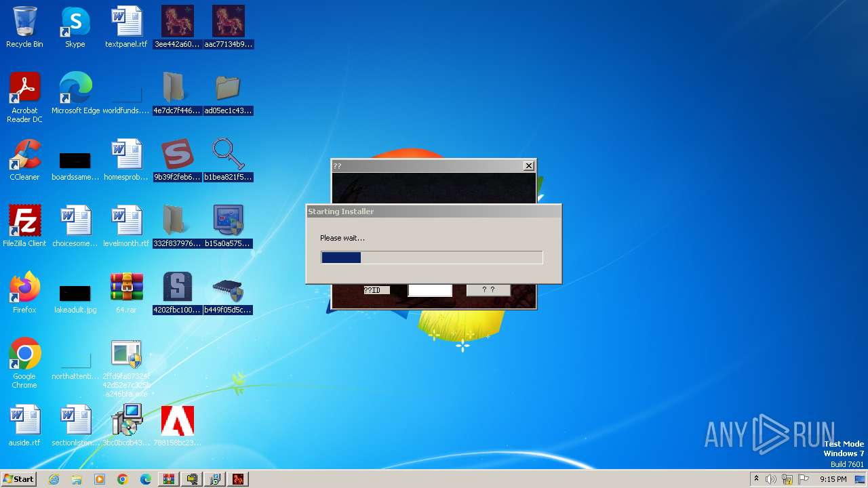Open Windows Explorer from the taskbar
Image resolution: width=868 pixels, height=488 pixels.
tap(77, 479)
